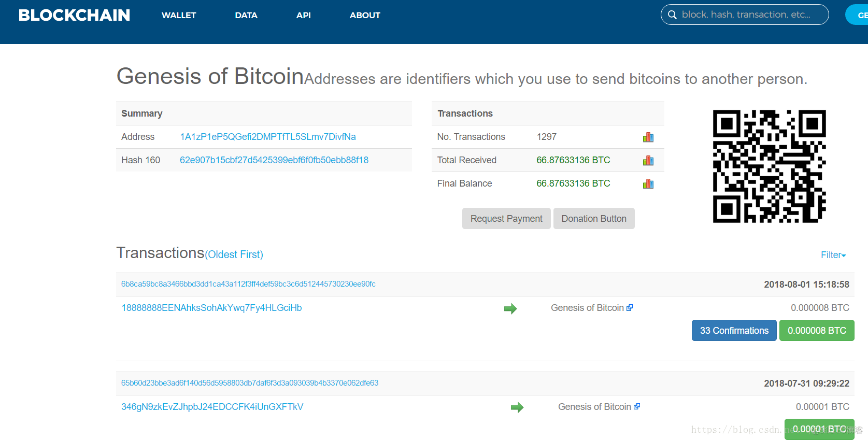The image size is (868, 440).
Task: Click the Request Payment button
Action: point(506,219)
